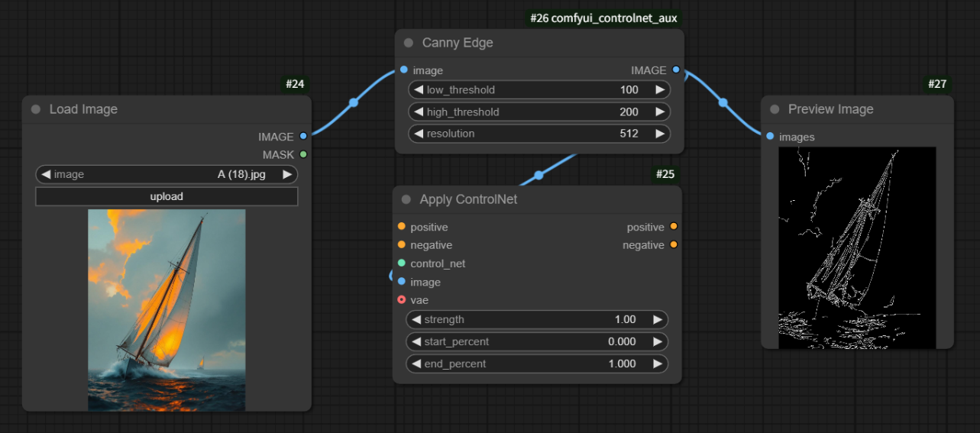The width and height of the screenshot is (980, 433).
Task: Click the #26 comfyui_controlnet_aux badge
Action: point(603,18)
